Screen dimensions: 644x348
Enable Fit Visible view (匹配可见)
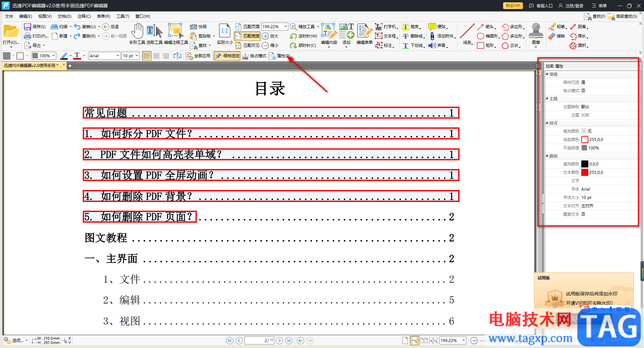click(248, 46)
